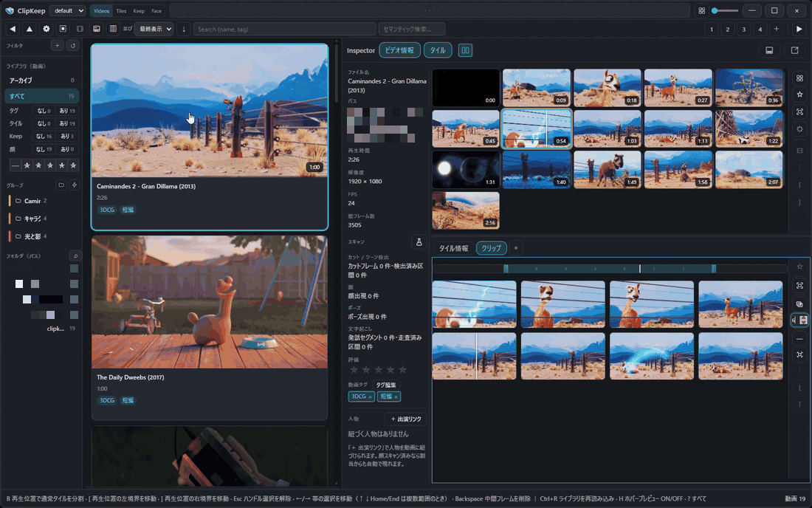Select preset slot 3

(x=743, y=29)
